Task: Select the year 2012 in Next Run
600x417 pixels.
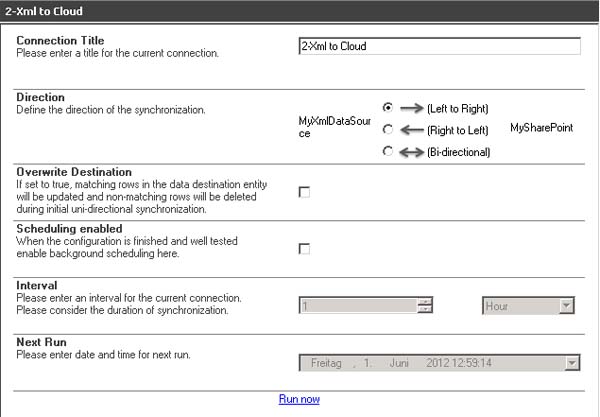Action: click(439, 364)
